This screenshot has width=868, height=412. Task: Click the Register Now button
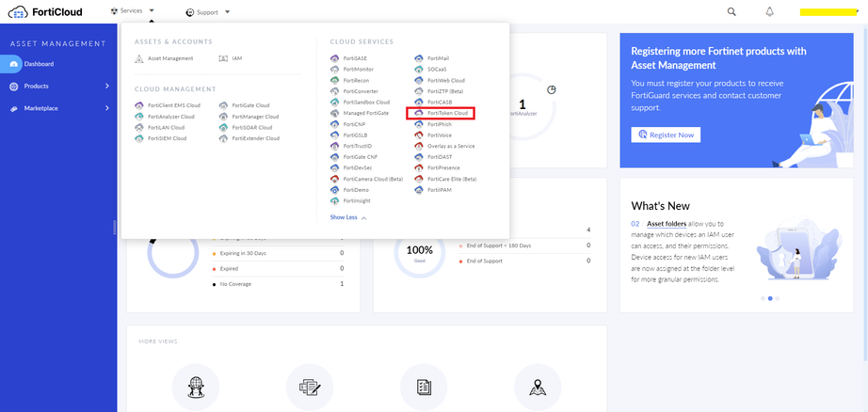click(x=666, y=135)
